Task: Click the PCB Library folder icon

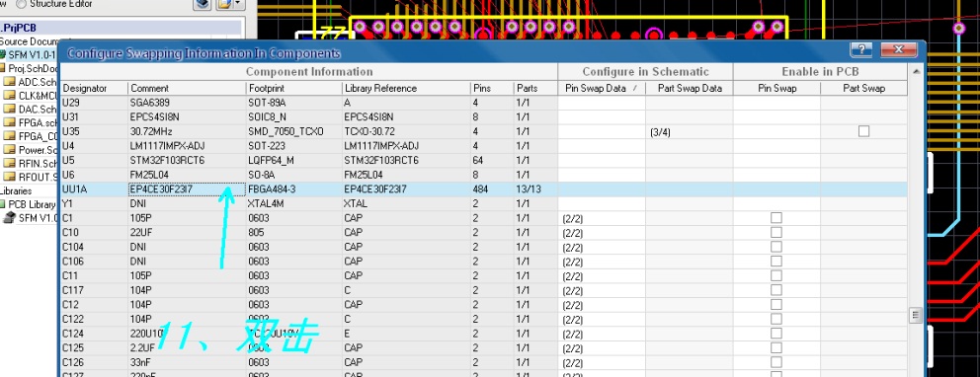Action: point(2,204)
